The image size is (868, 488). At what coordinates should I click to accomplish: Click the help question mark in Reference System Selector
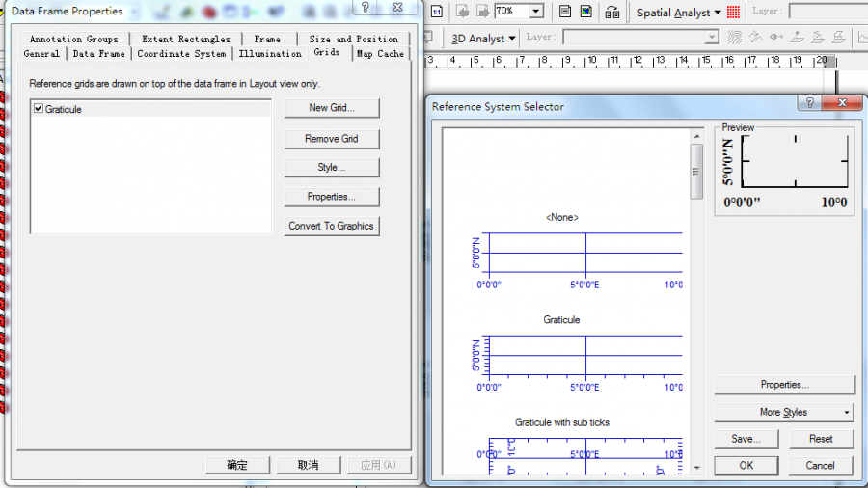pos(810,103)
